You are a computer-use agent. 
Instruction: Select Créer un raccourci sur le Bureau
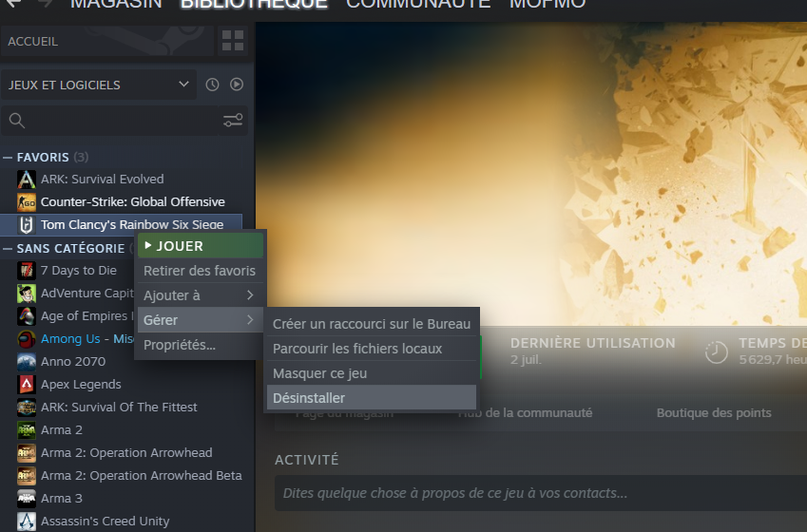[372, 324]
